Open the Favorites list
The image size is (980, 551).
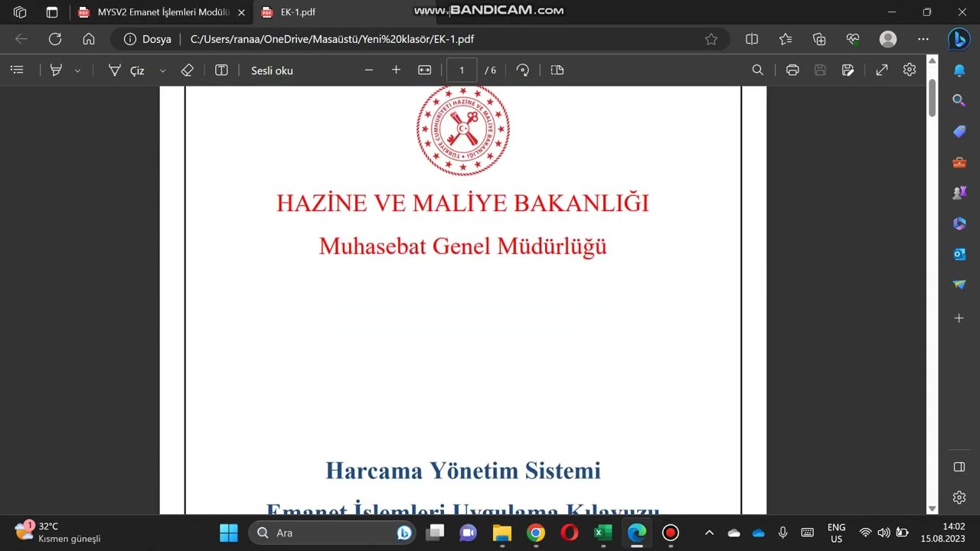pos(786,39)
